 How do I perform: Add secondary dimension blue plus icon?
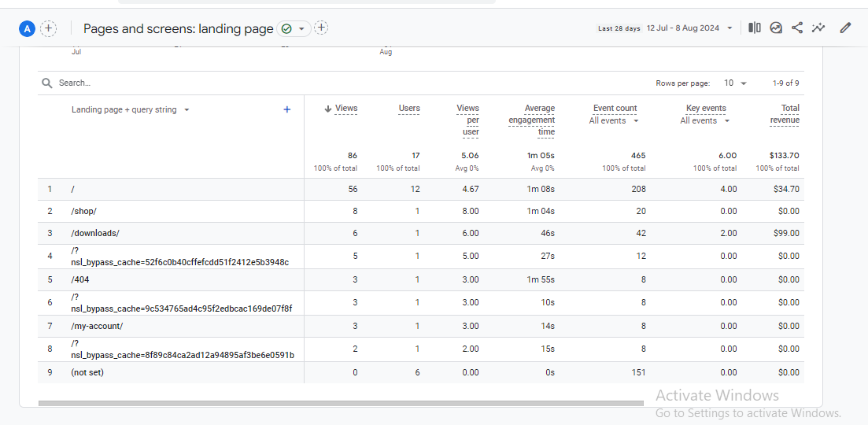(286, 109)
